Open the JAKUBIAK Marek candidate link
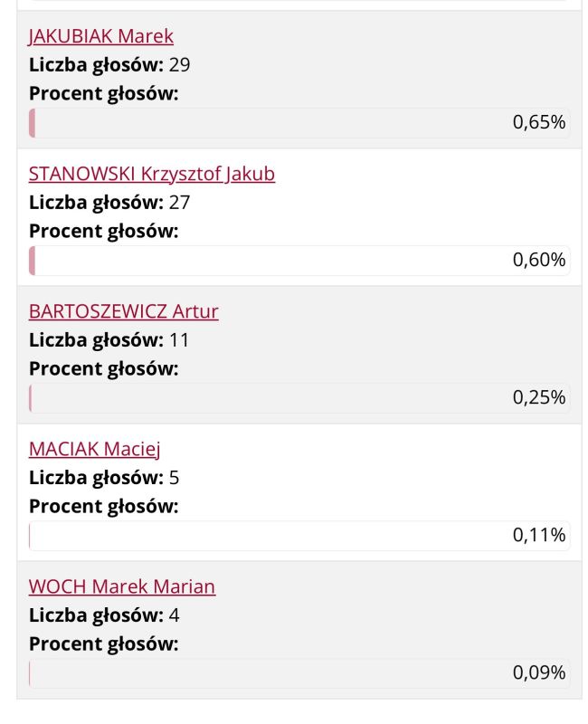This screenshot has width=588, height=724. (x=100, y=36)
